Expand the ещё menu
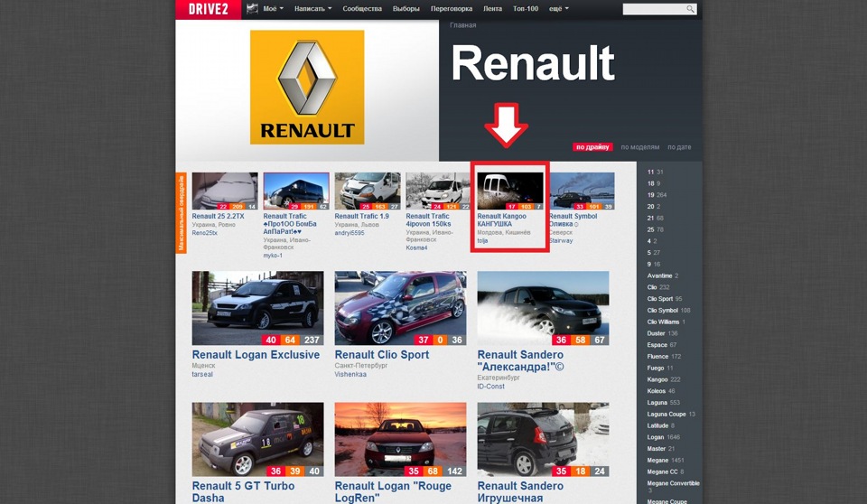This screenshot has height=504, width=867. [x=558, y=8]
